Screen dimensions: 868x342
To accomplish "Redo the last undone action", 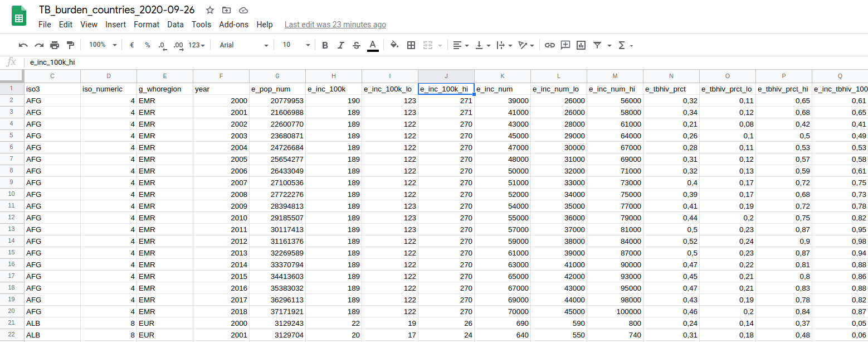I will 39,45.
